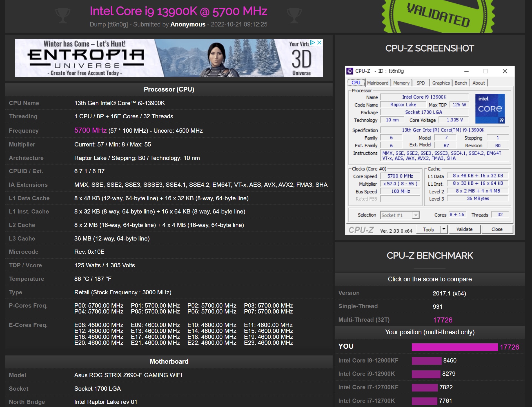Click the Tools button in CPU-Z

[x=428, y=230]
